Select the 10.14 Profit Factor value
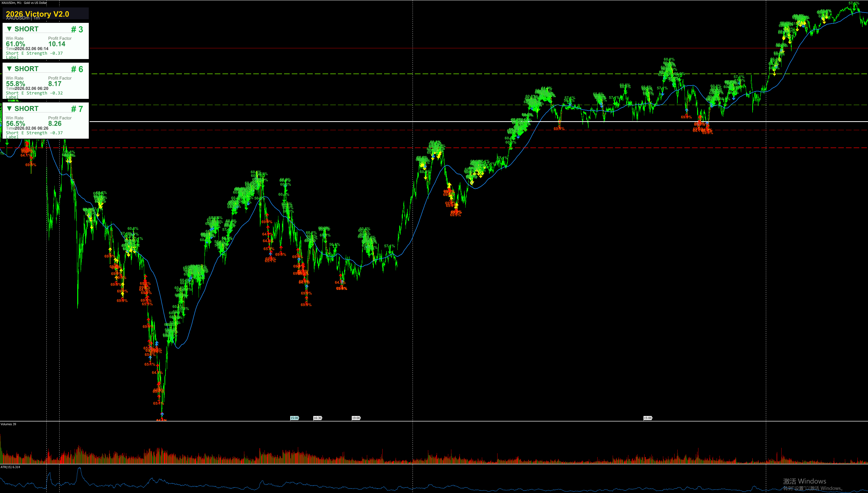The height and width of the screenshot is (493, 868). [x=56, y=44]
